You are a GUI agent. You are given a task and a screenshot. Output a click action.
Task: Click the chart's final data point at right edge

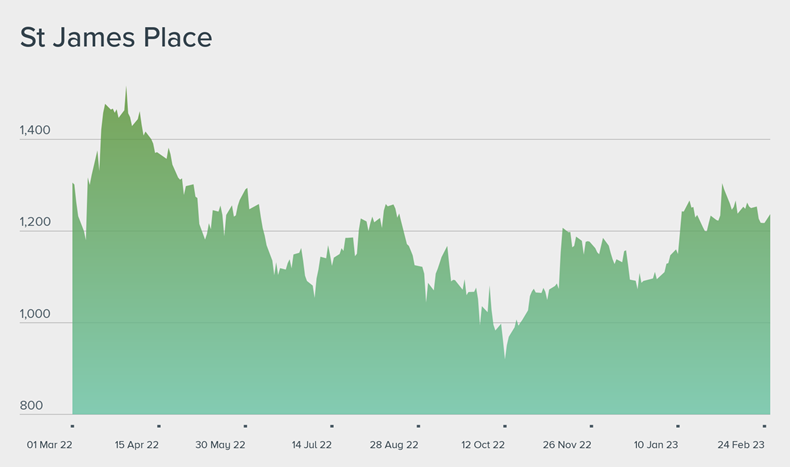(x=769, y=216)
